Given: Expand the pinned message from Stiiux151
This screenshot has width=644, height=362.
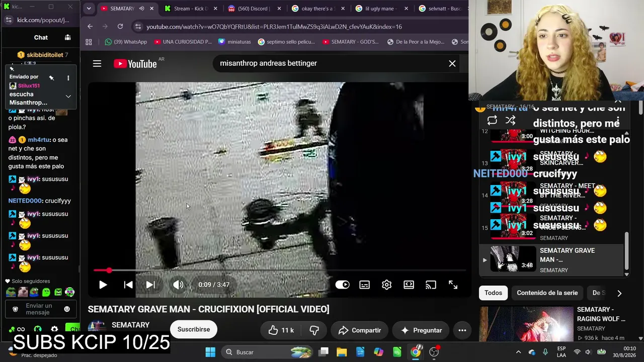Looking at the screenshot, I should pyautogui.click(x=68, y=96).
